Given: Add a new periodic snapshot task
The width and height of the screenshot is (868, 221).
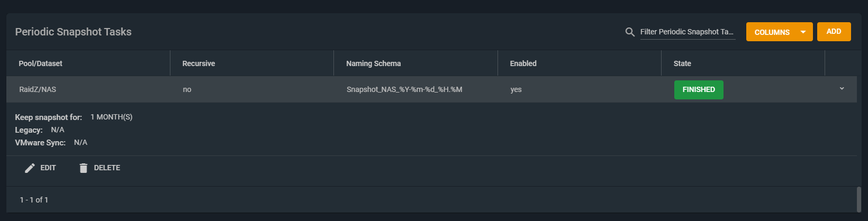Looking at the screenshot, I should point(834,32).
